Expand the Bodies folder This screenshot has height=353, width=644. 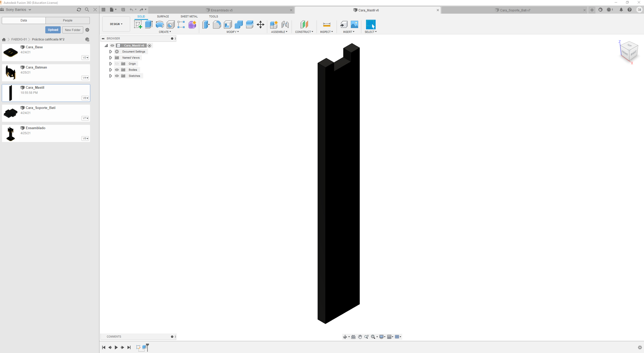111,70
